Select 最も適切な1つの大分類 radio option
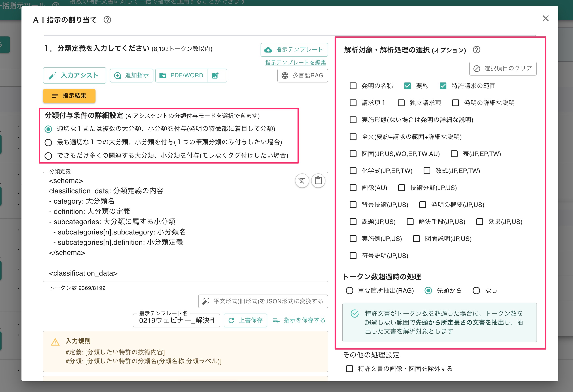Screen dimensions: 573x392 (48, 142)
